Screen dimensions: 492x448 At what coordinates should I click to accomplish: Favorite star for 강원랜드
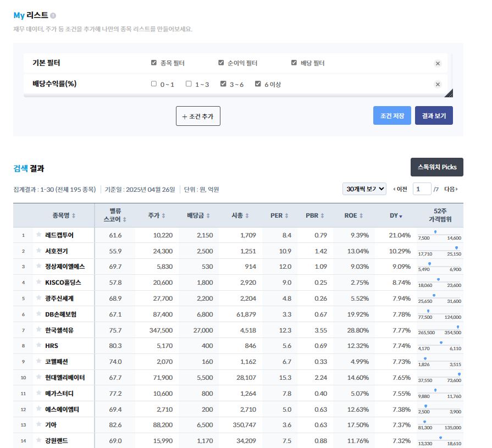[x=38, y=440]
